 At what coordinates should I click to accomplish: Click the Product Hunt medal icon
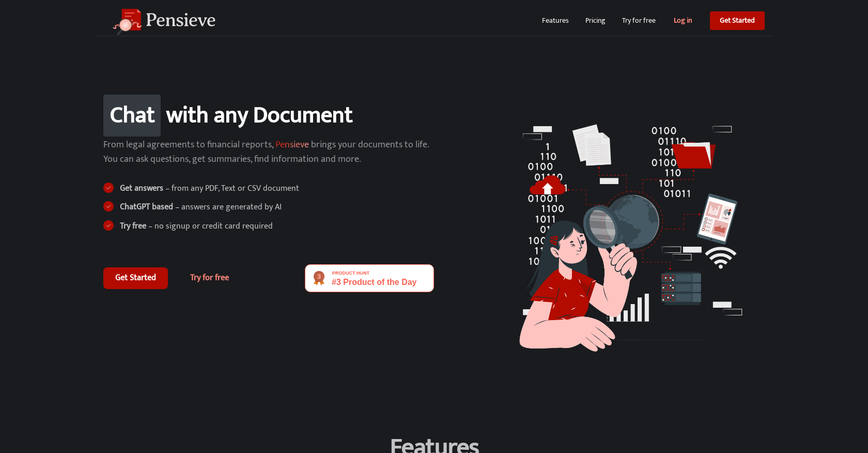tap(319, 278)
